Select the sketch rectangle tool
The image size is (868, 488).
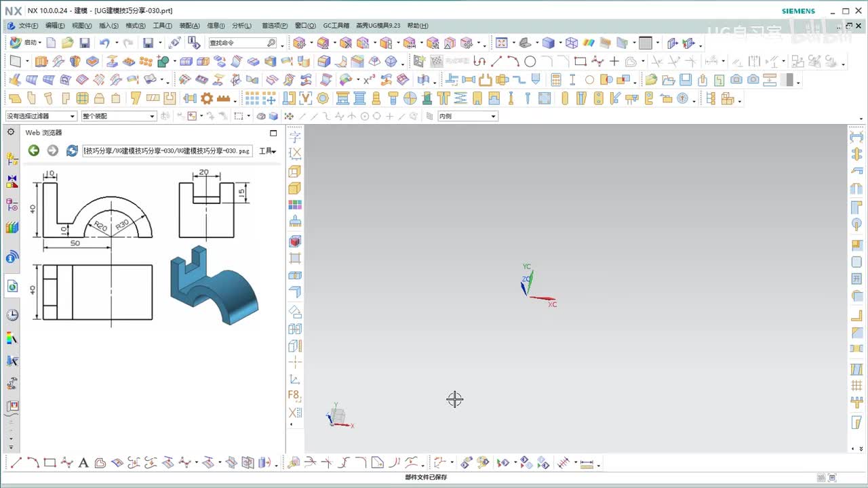tap(580, 62)
